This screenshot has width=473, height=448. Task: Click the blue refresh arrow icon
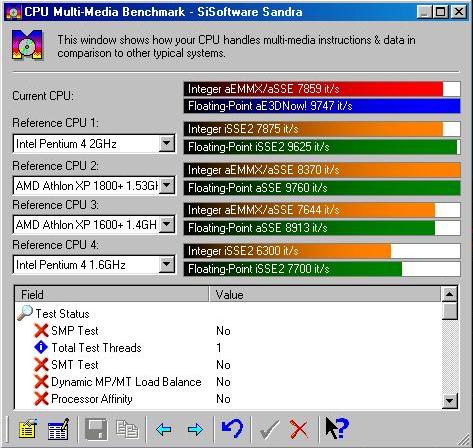(x=232, y=428)
